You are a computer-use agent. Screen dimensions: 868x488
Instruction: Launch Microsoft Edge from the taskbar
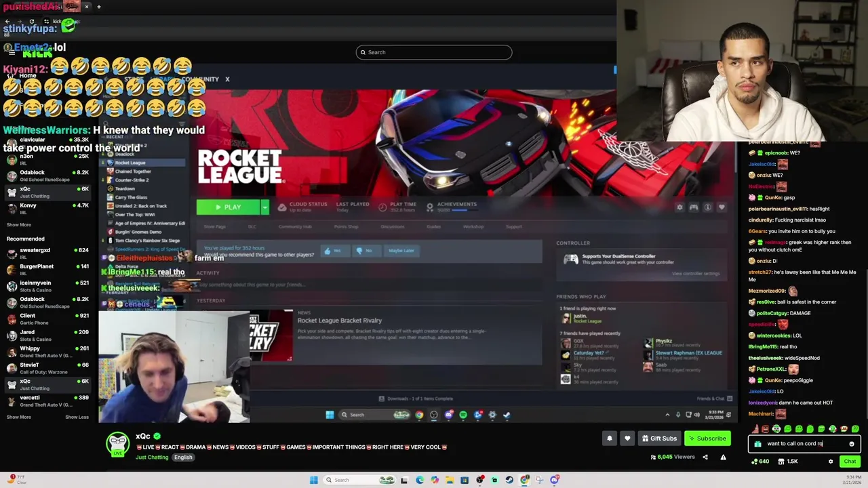[x=419, y=480]
